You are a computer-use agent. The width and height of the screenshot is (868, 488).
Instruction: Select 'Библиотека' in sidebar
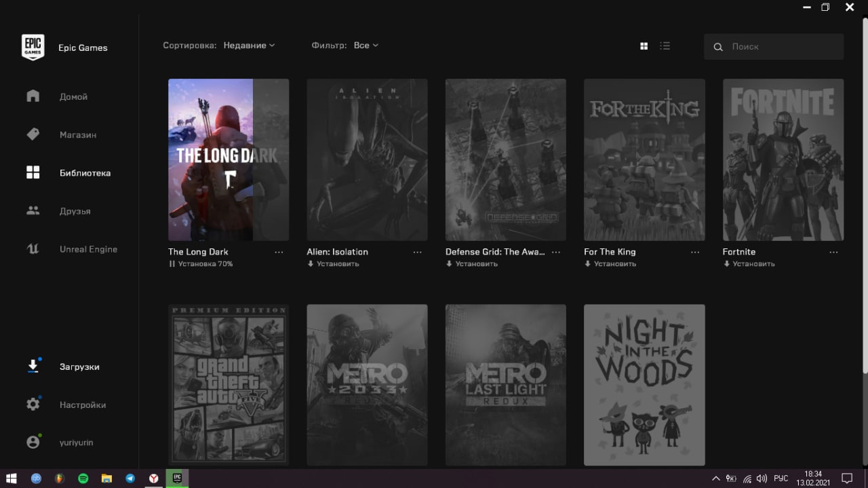(85, 172)
